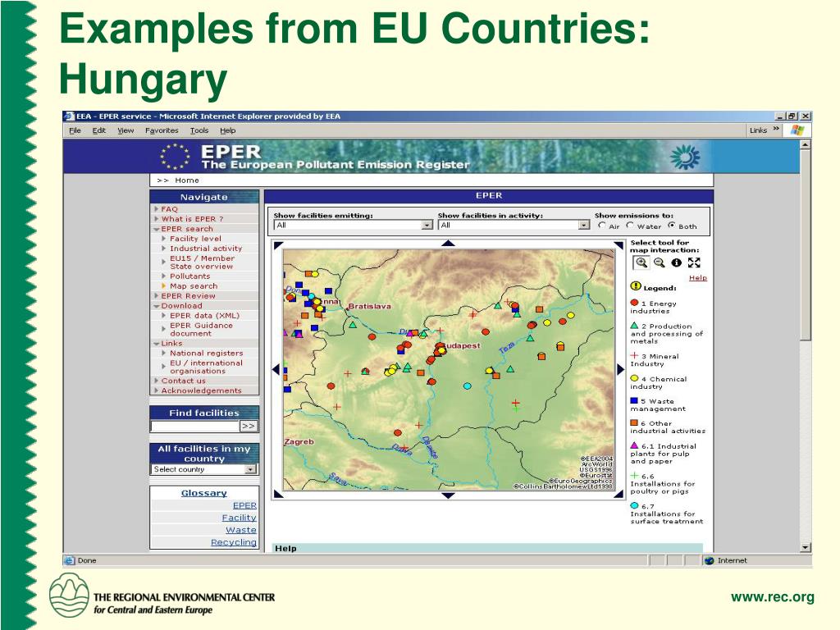Open the Help menu in menu bar
This screenshot has width=840, height=630.
click(x=228, y=130)
